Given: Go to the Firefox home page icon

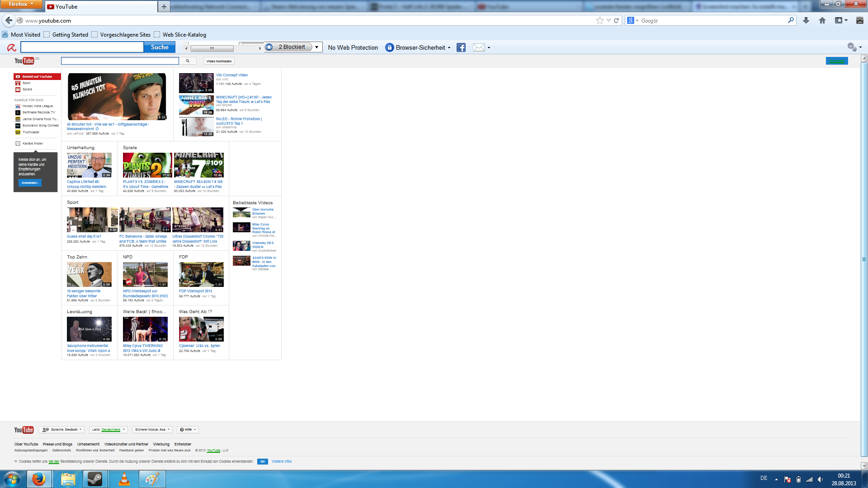Looking at the screenshot, I should [x=822, y=20].
